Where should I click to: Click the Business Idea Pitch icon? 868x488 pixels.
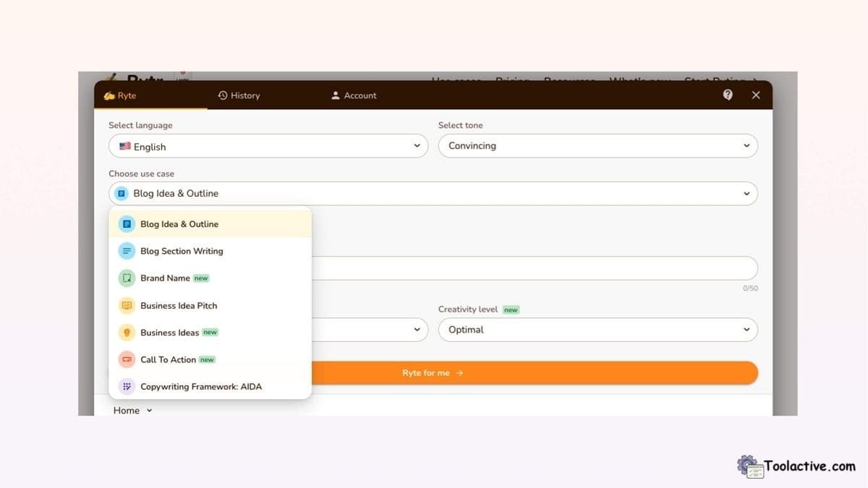tap(126, 305)
